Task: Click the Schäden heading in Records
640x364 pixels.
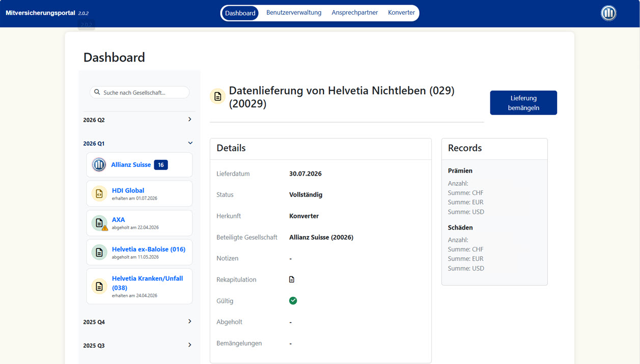Action: tap(460, 228)
